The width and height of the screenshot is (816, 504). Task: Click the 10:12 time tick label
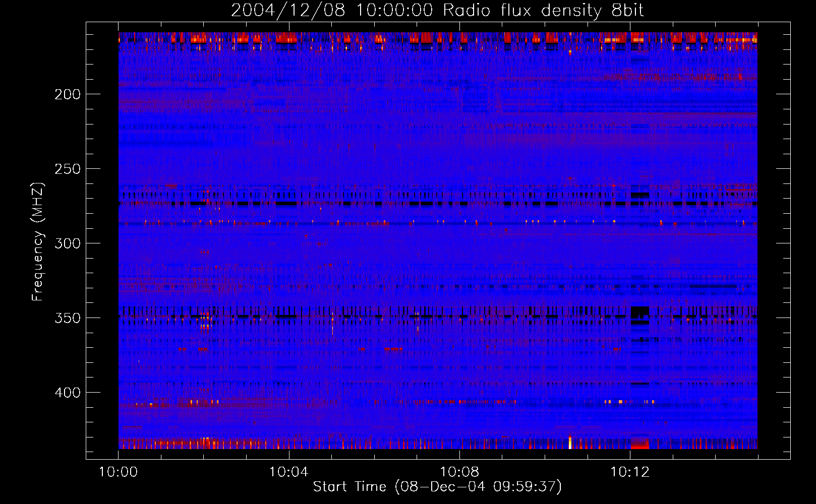630,472
